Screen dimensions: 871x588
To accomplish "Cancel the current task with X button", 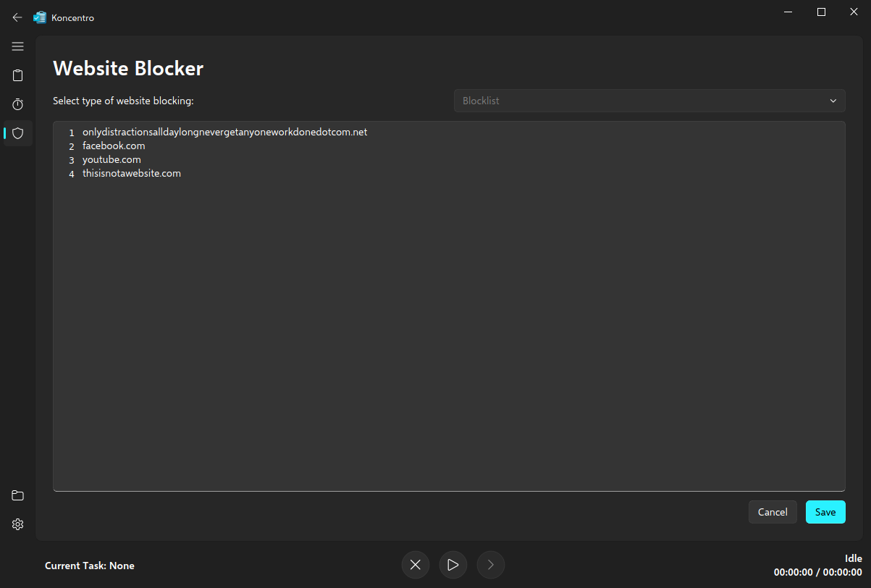I will pos(415,565).
